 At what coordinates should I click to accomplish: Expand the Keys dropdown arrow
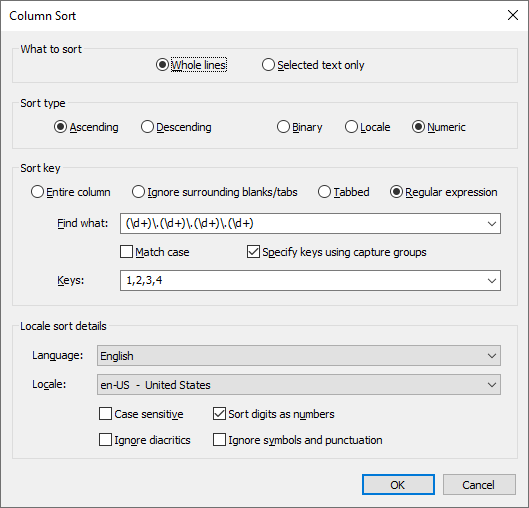click(492, 280)
